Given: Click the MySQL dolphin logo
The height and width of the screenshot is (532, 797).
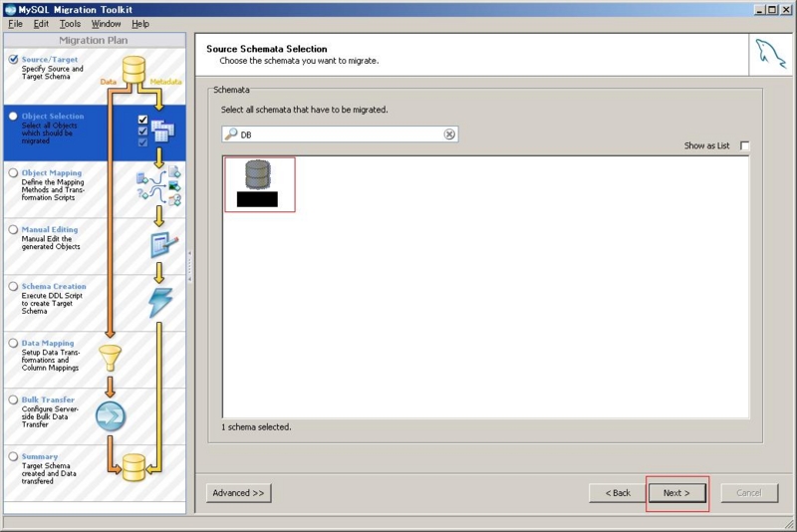Looking at the screenshot, I should point(770,54).
